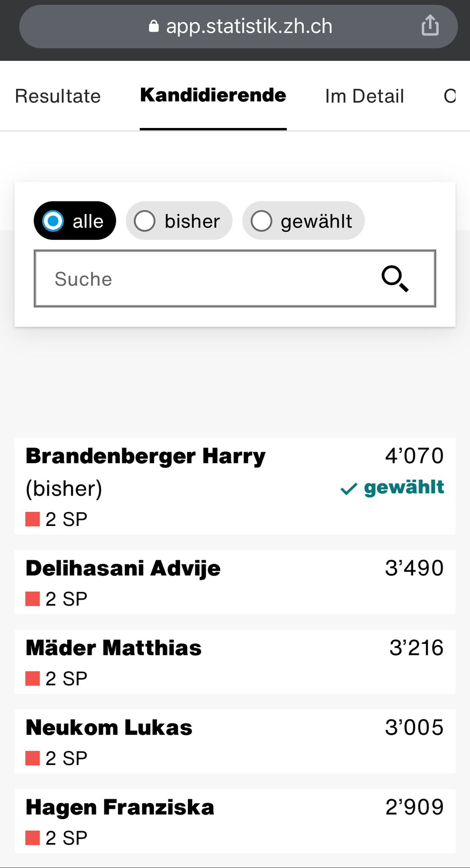Tap the app.statistik.zh.ch address bar

click(x=249, y=26)
